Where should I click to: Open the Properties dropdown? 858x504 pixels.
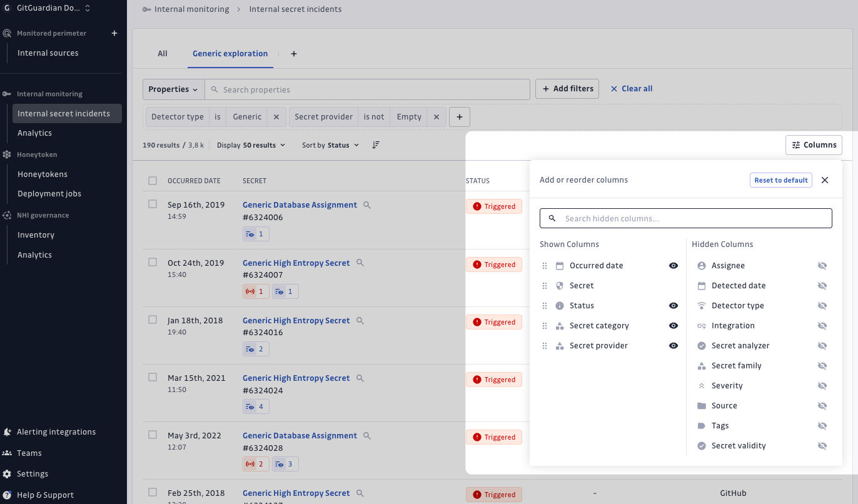point(173,89)
